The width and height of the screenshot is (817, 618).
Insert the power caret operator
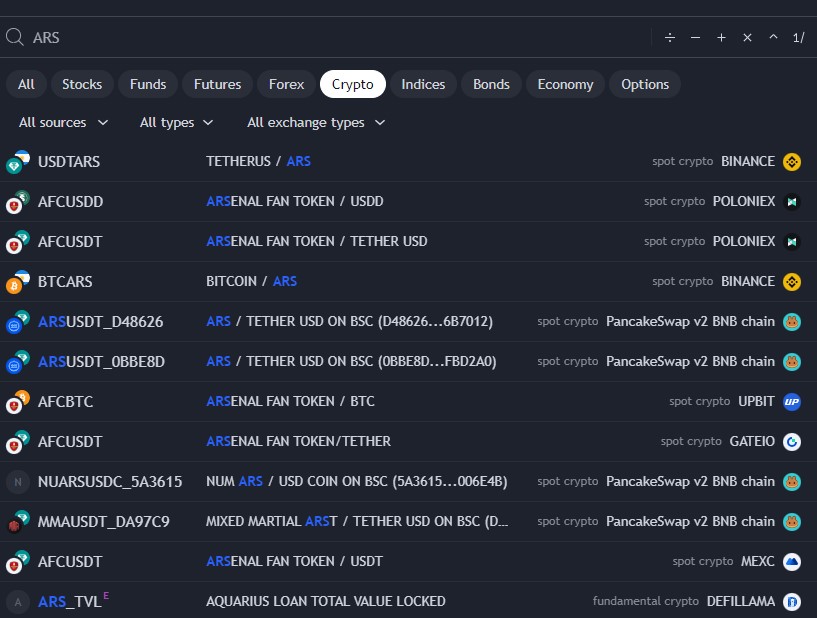(x=773, y=37)
